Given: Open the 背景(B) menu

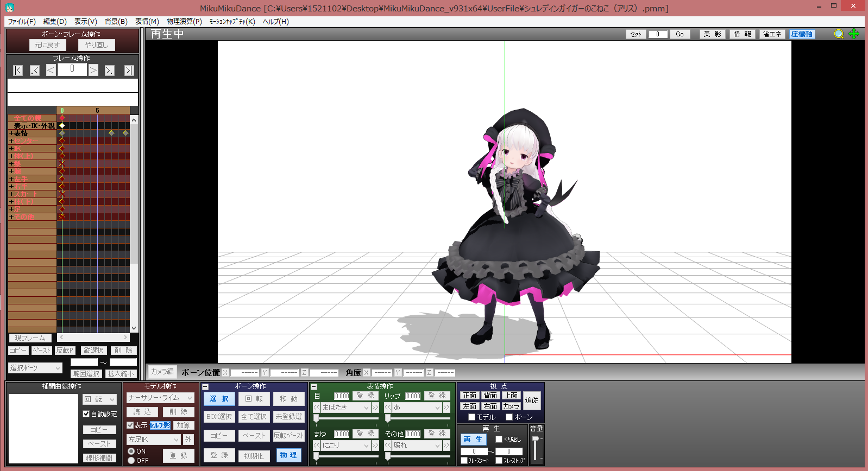Looking at the screenshot, I should (116, 22).
